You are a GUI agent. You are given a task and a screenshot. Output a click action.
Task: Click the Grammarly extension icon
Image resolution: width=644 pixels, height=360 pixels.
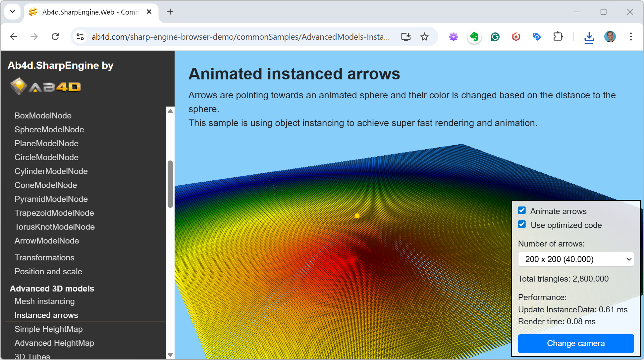pyautogui.click(x=495, y=37)
